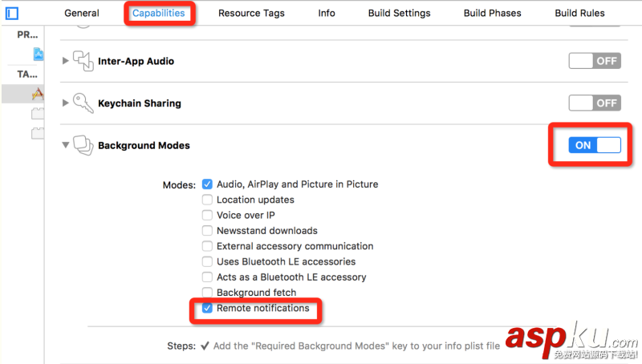Go to the Build Phases tab
The height and width of the screenshot is (364, 642).
click(x=492, y=13)
